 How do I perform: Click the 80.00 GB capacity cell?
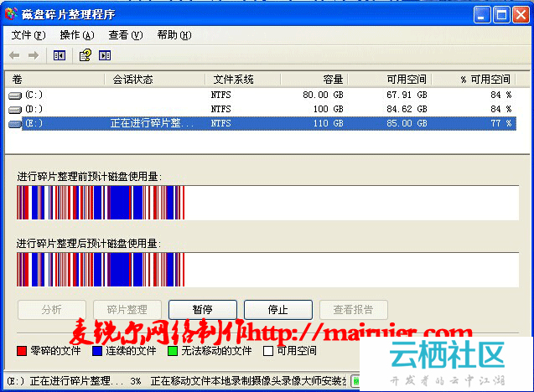(323, 95)
